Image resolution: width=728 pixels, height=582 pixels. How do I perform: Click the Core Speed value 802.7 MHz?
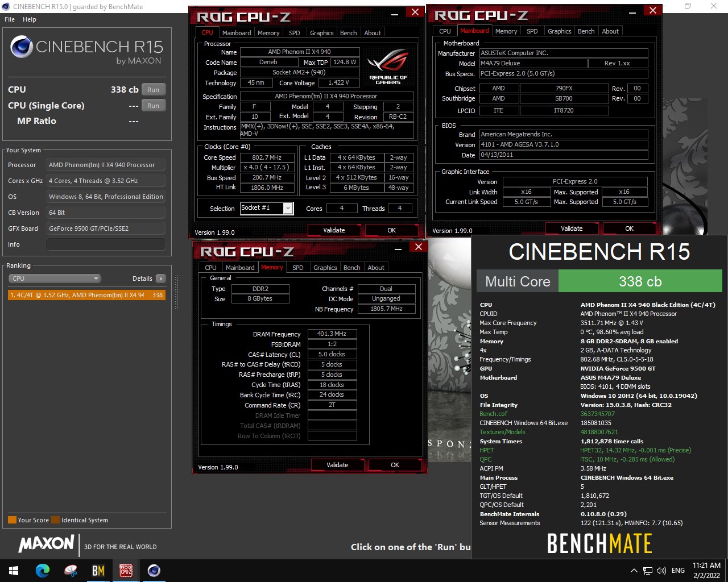[x=267, y=157]
